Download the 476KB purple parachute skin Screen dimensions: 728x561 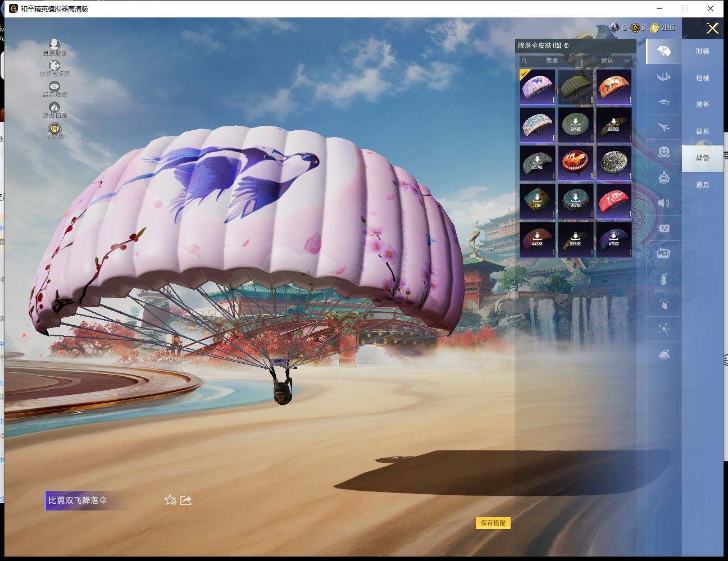[x=614, y=239]
